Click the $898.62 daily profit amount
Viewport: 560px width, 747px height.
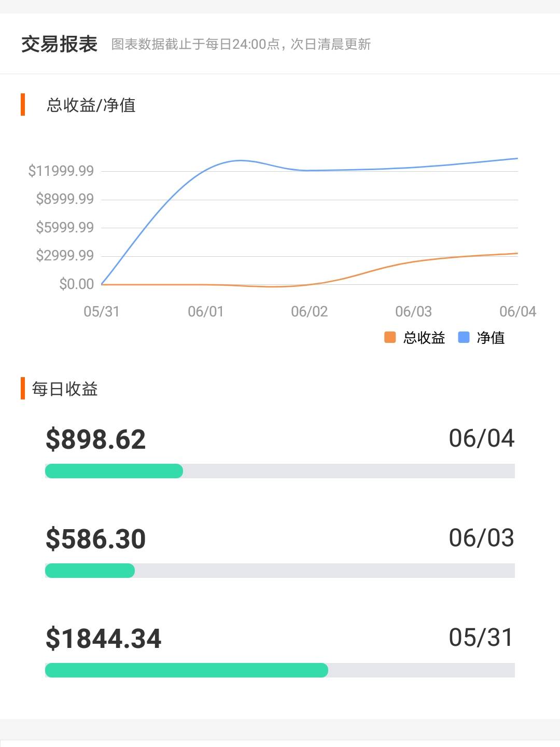[96, 439]
